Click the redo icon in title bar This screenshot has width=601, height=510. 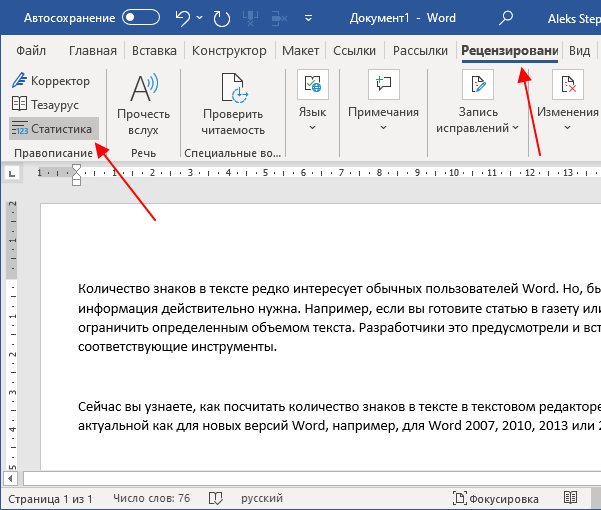(222, 18)
